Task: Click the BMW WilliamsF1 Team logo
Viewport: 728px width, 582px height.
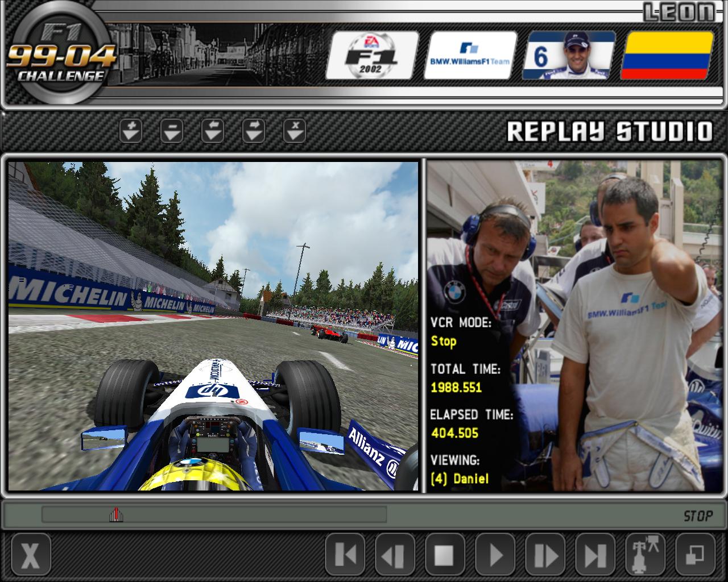Action: [x=470, y=55]
